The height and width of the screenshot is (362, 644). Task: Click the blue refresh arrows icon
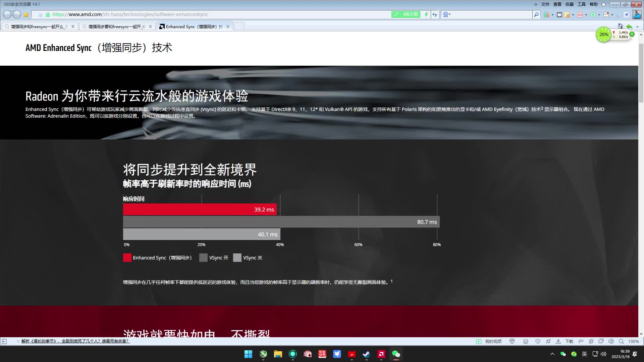click(x=435, y=14)
